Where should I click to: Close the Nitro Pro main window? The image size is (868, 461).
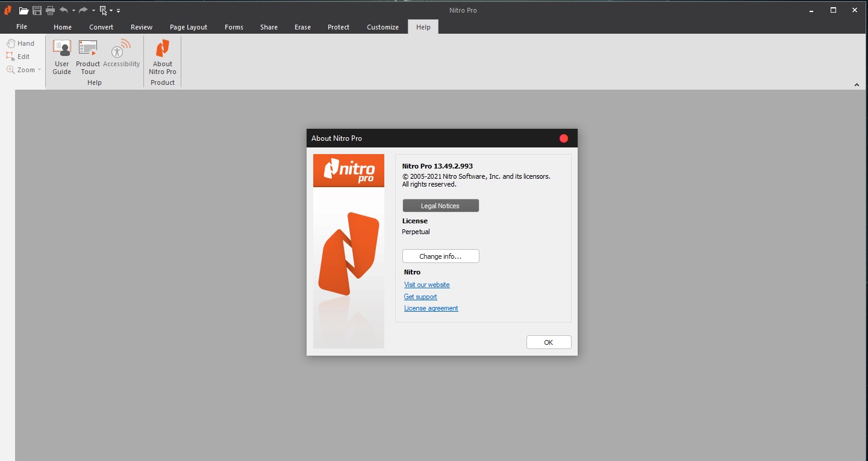pyautogui.click(x=855, y=10)
